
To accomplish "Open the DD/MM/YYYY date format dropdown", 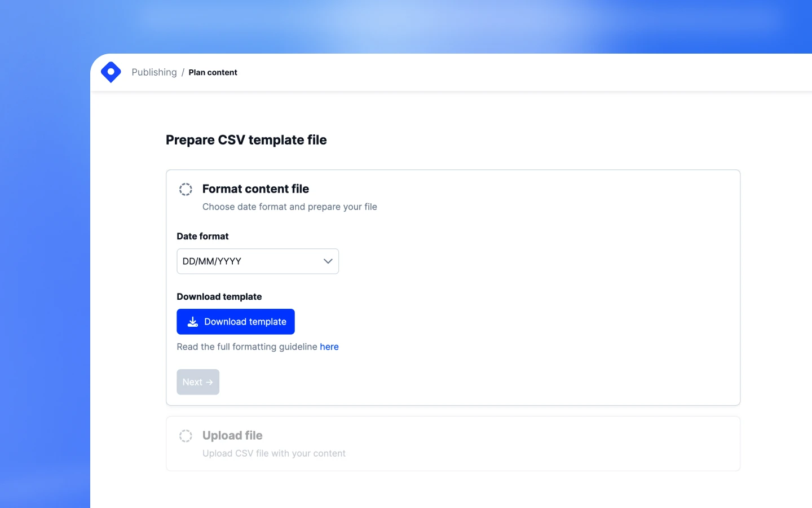I will pos(257,261).
